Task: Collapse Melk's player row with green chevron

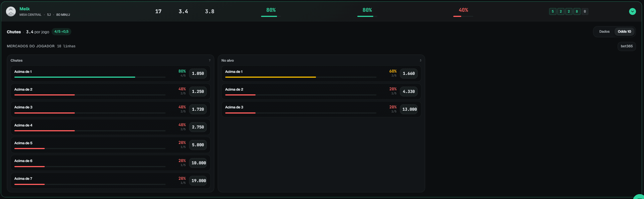Action: pyautogui.click(x=632, y=11)
